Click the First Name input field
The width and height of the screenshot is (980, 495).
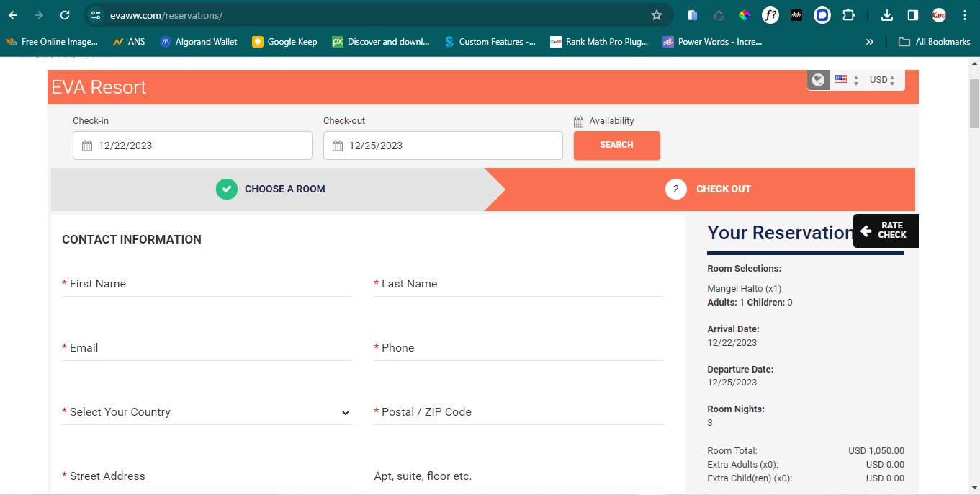pyautogui.click(x=207, y=284)
